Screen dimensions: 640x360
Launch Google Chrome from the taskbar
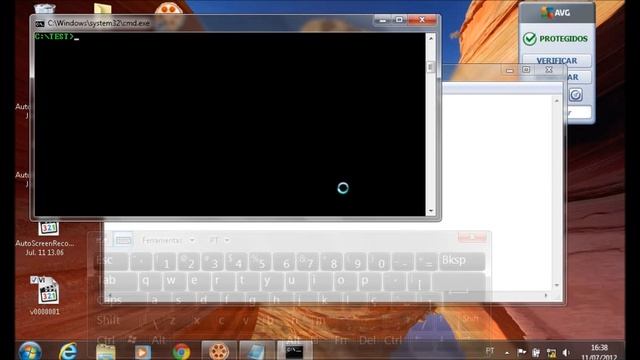click(x=181, y=352)
